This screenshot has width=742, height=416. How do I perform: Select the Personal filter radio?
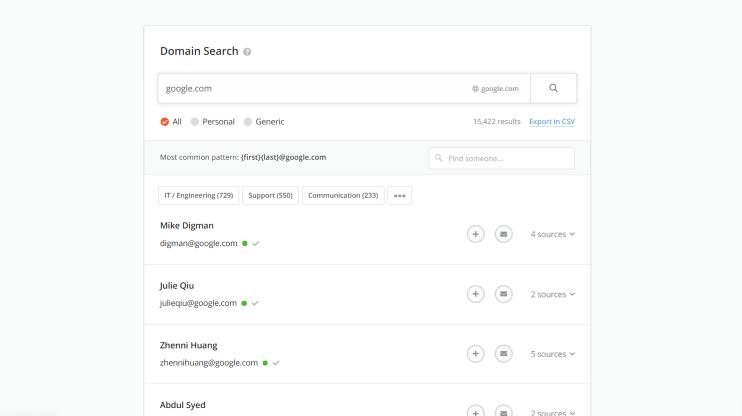(x=194, y=122)
